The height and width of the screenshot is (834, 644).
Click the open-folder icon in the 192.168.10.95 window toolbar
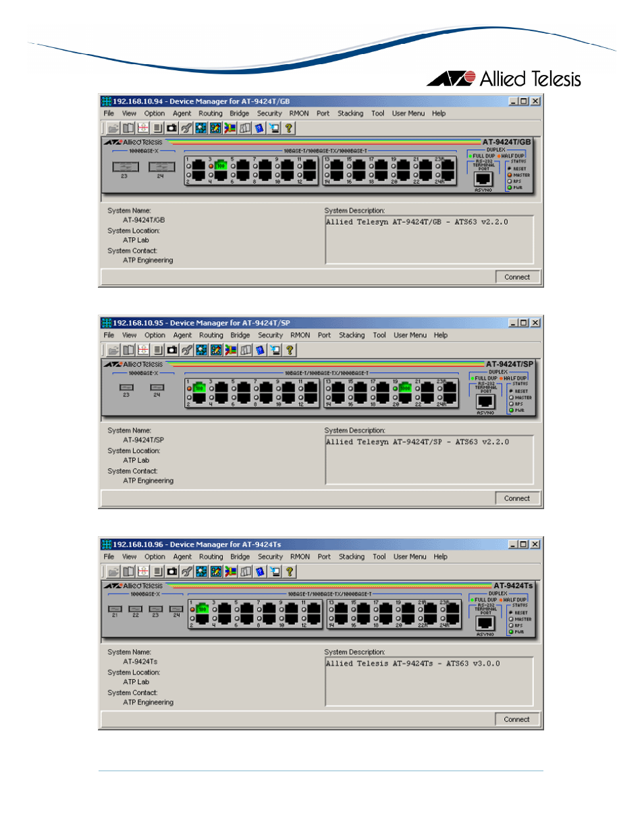point(113,350)
